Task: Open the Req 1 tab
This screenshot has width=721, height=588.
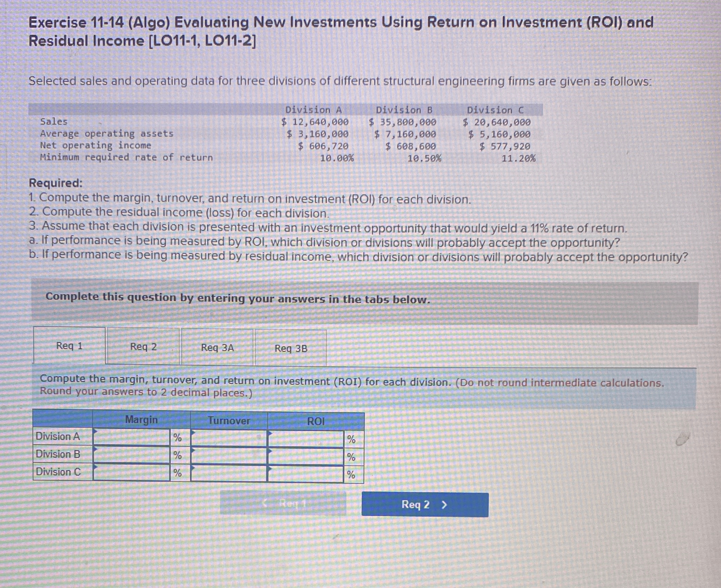Action: [x=69, y=346]
